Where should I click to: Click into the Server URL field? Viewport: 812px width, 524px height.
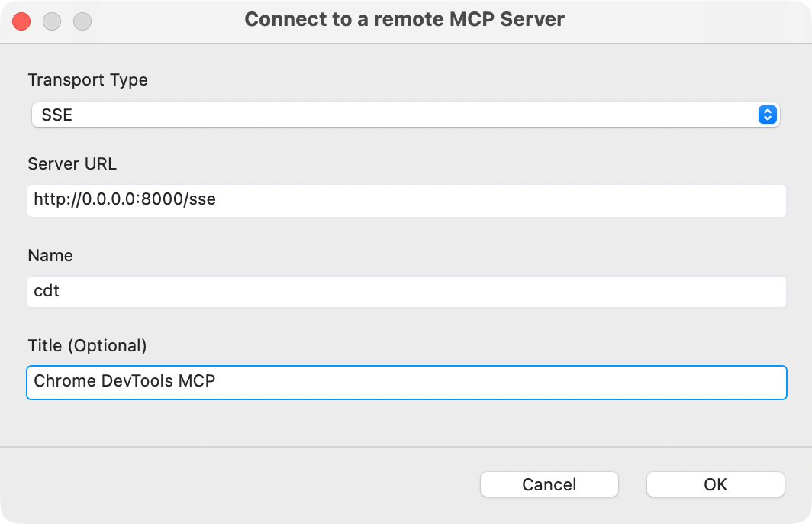(x=404, y=200)
